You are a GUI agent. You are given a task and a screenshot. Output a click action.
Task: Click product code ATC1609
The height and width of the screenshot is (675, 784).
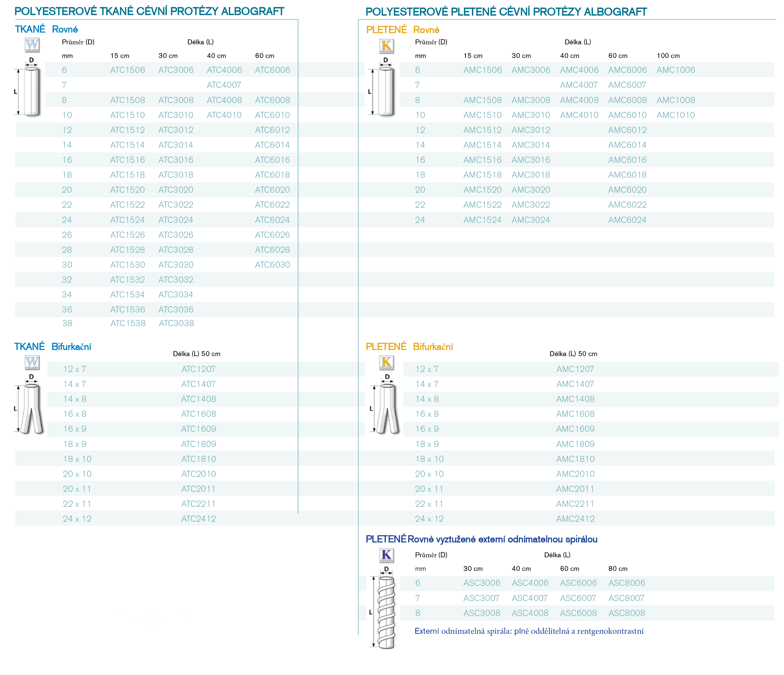pos(199,429)
